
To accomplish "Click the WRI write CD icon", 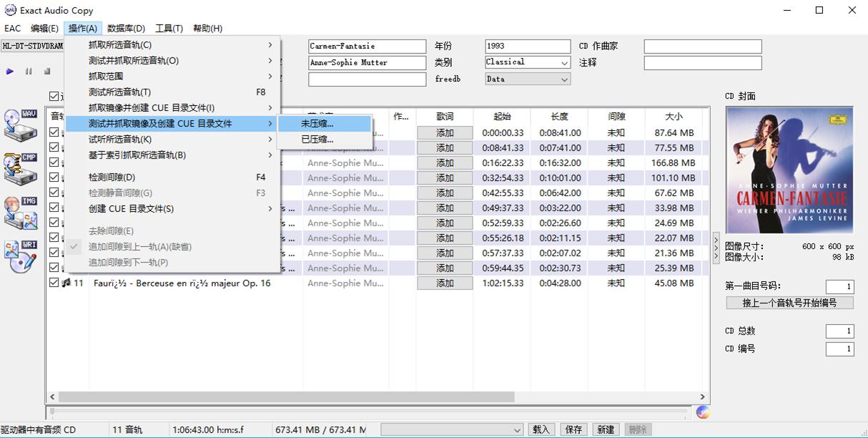I will (20, 256).
